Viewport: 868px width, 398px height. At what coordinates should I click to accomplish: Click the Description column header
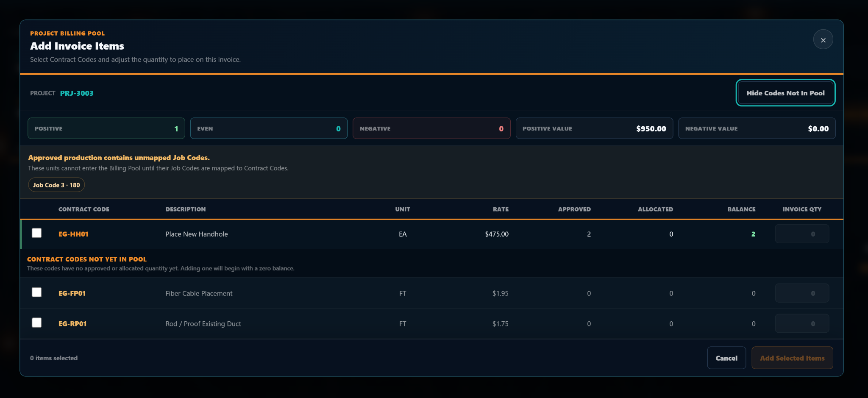point(186,209)
